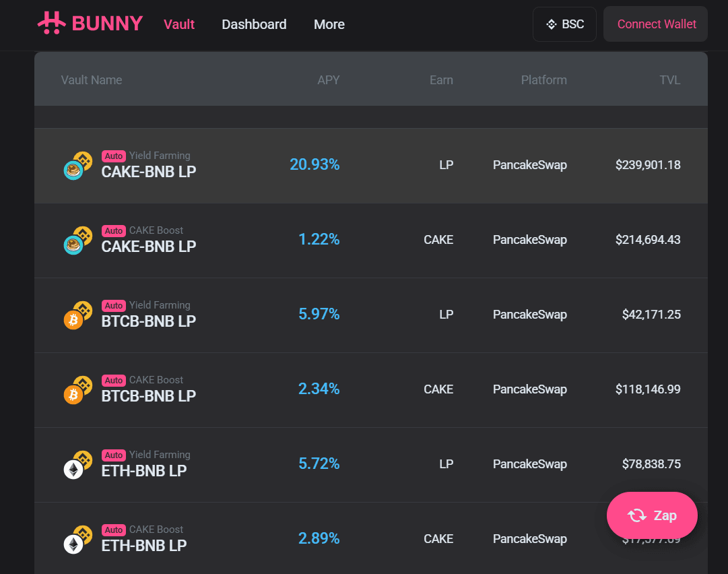Sort by the Earn column header
The width and height of the screenshot is (728, 574).
(x=441, y=80)
